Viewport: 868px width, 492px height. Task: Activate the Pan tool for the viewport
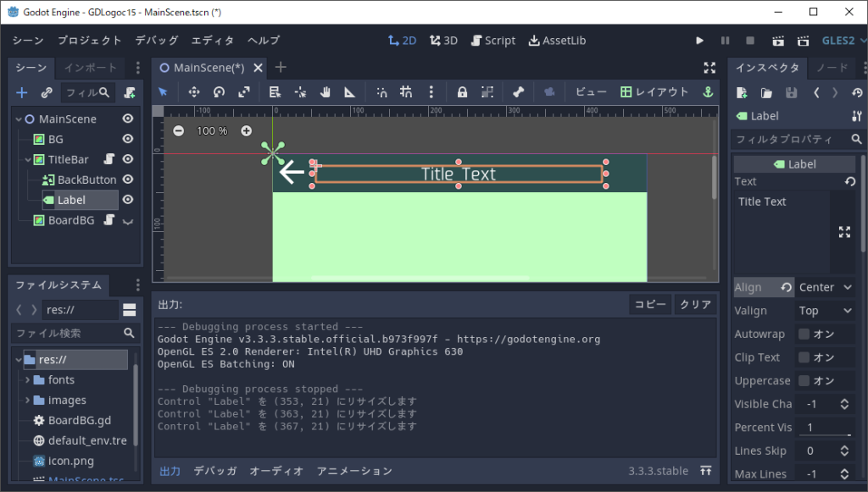(325, 91)
